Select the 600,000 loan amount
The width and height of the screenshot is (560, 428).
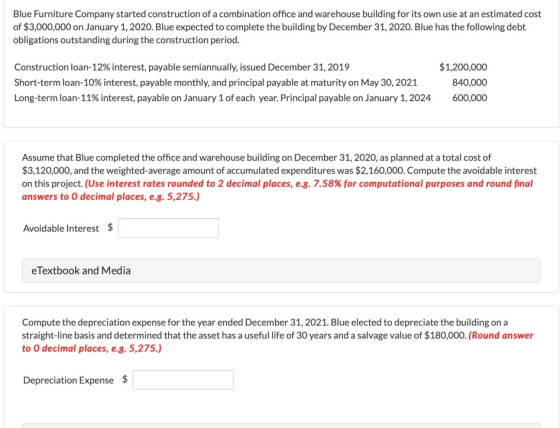470,98
